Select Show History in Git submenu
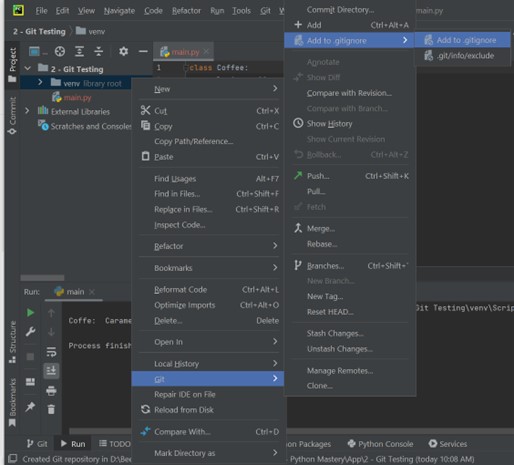514x465 pixels. [x=350, y=124]
